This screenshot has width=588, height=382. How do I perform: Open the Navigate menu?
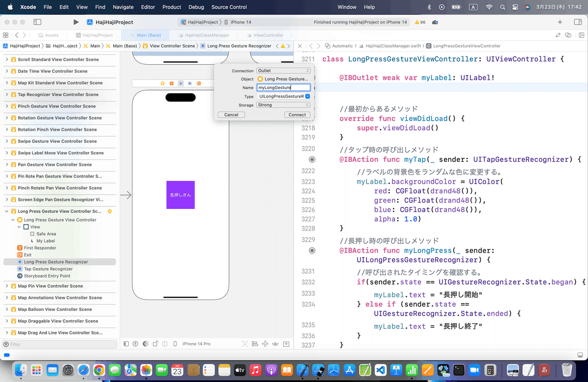[123, 7]
